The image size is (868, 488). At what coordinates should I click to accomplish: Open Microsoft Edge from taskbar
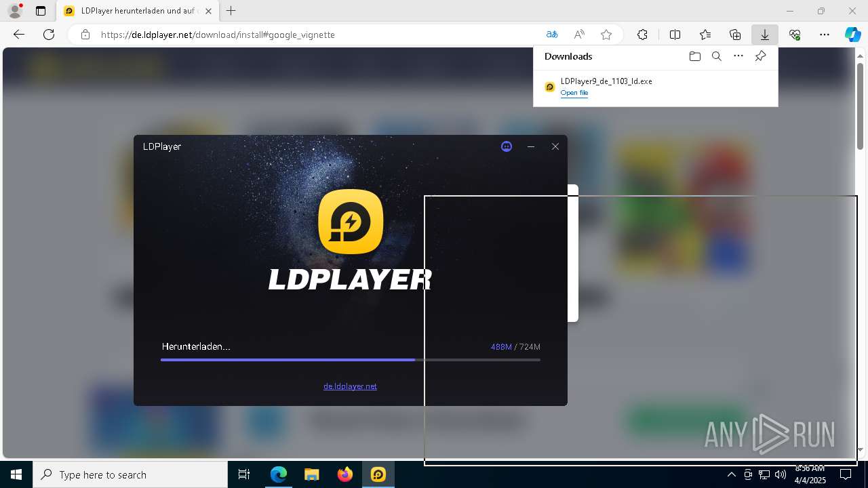click(279, 474)
